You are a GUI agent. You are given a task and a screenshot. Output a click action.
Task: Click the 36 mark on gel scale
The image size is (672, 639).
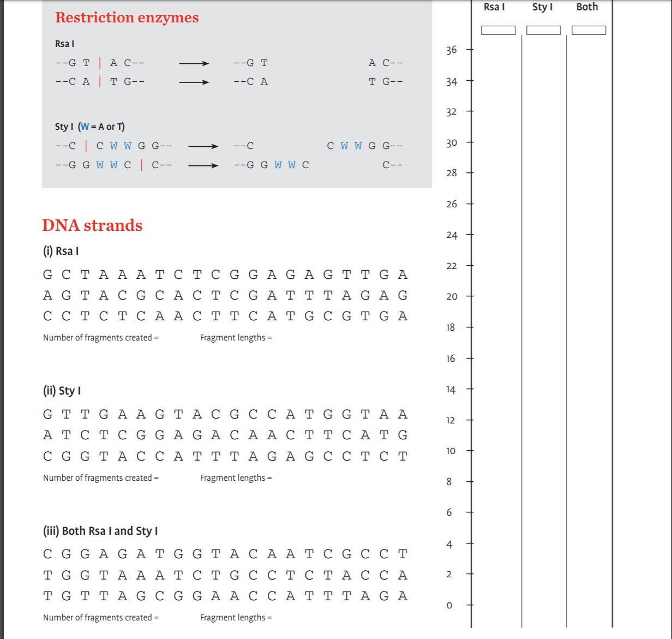click(451, 50)
